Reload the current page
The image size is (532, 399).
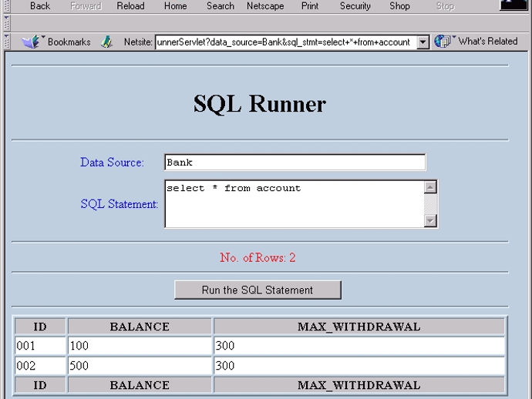click(130, 5)
